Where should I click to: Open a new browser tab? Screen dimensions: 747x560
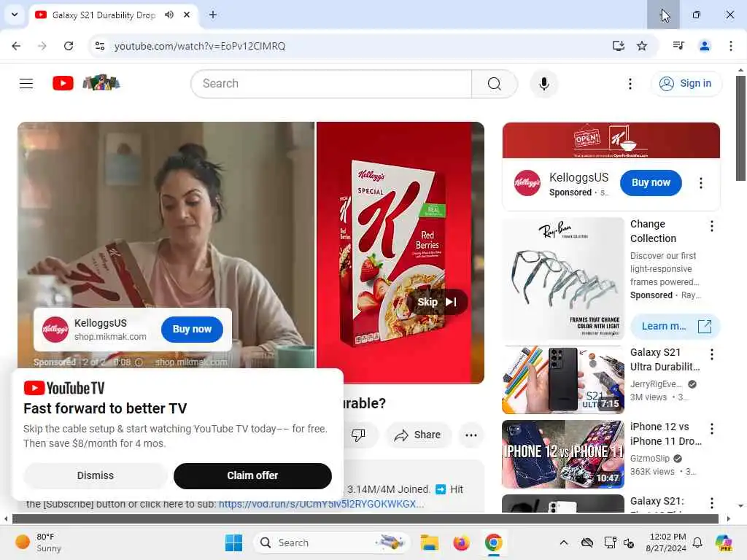[x=213, y=15]
